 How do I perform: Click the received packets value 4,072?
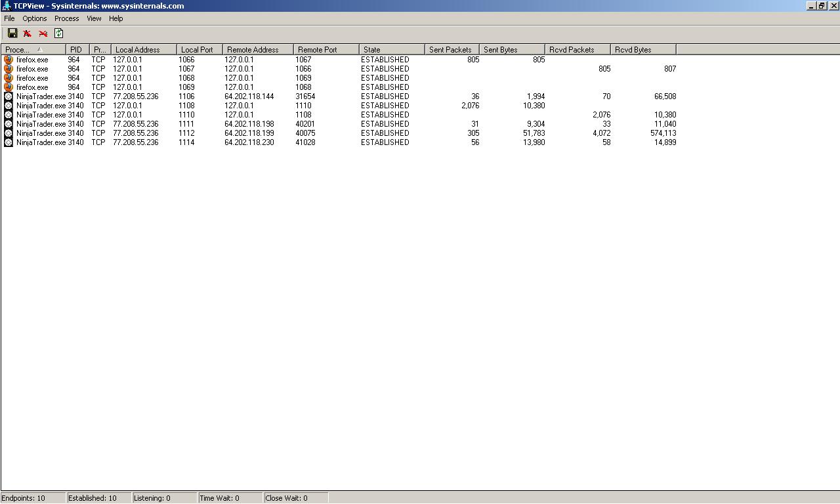pyautogui.click(x=602, y=133)
